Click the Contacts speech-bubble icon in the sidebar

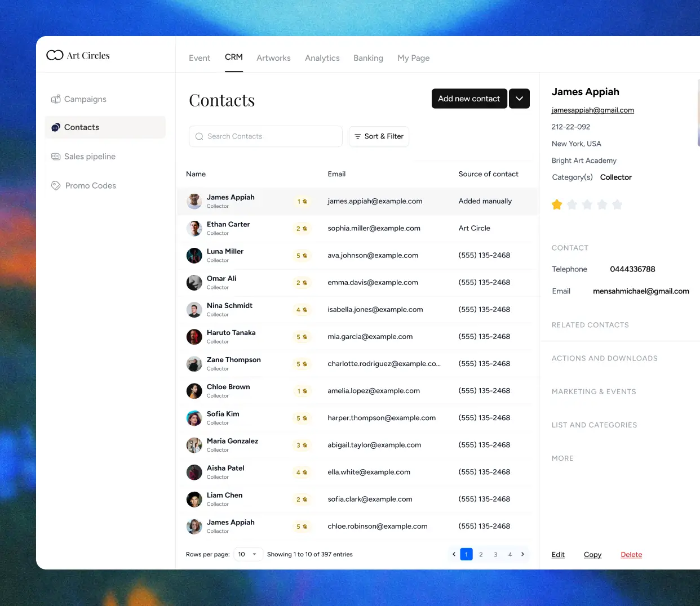(56, 127)
